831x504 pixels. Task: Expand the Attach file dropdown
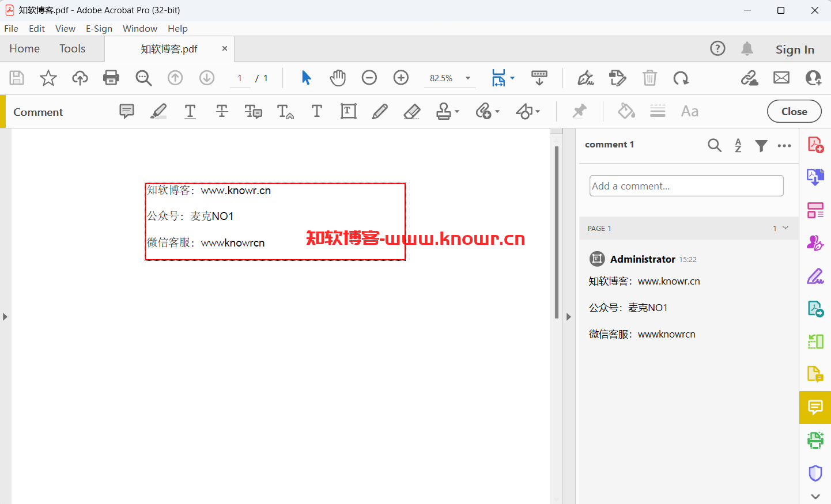(x=497, y=111)
